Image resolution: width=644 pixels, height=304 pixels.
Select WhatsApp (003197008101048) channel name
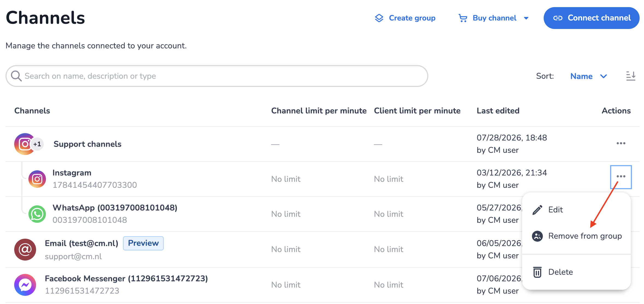pyautogui.click(x=115, y=208)
